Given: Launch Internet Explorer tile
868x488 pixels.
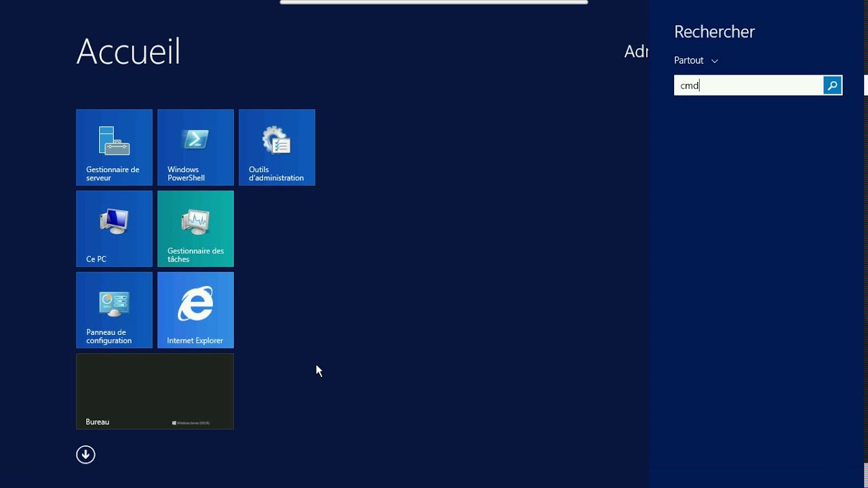Looking at the screenshot, I should coord(195,310).
